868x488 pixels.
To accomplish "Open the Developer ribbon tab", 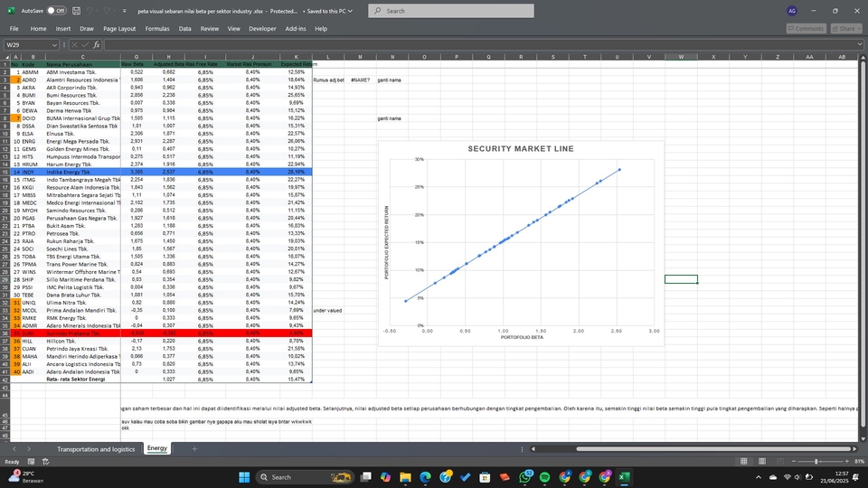I will (x=262, y=29).
